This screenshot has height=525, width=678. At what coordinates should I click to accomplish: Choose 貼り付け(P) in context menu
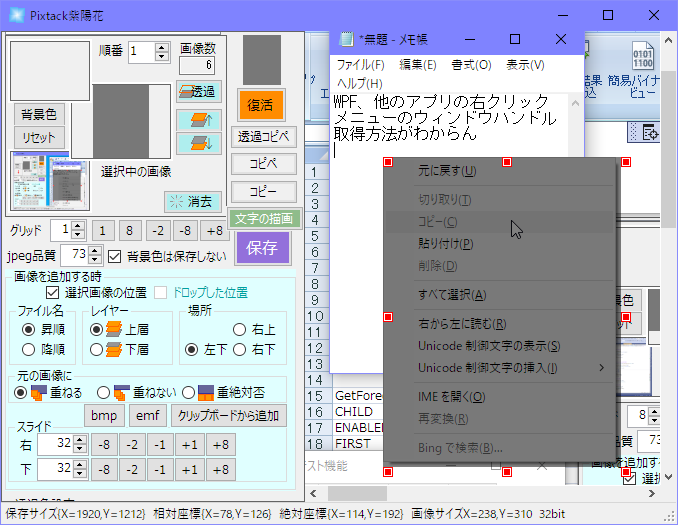499,244
